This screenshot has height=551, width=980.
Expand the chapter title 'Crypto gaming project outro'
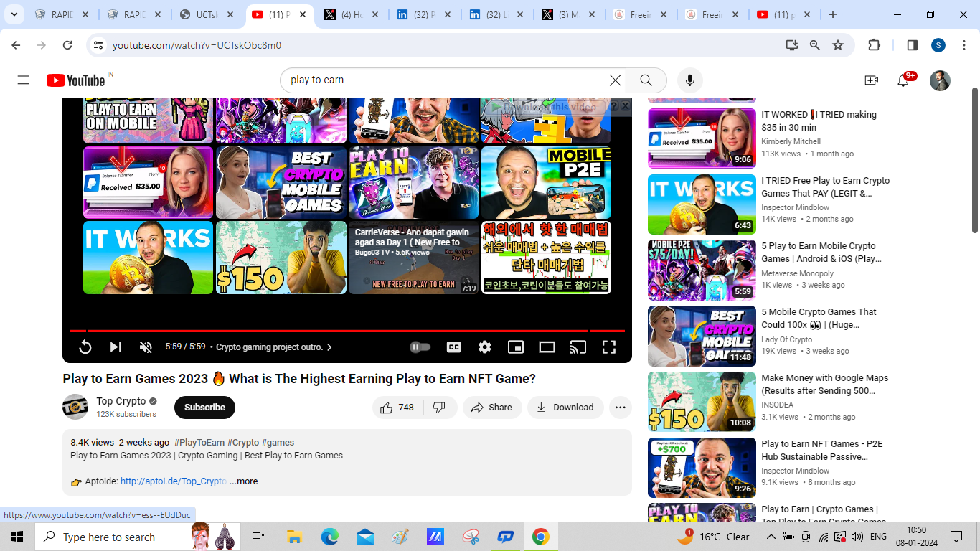[x=274, y=347]
